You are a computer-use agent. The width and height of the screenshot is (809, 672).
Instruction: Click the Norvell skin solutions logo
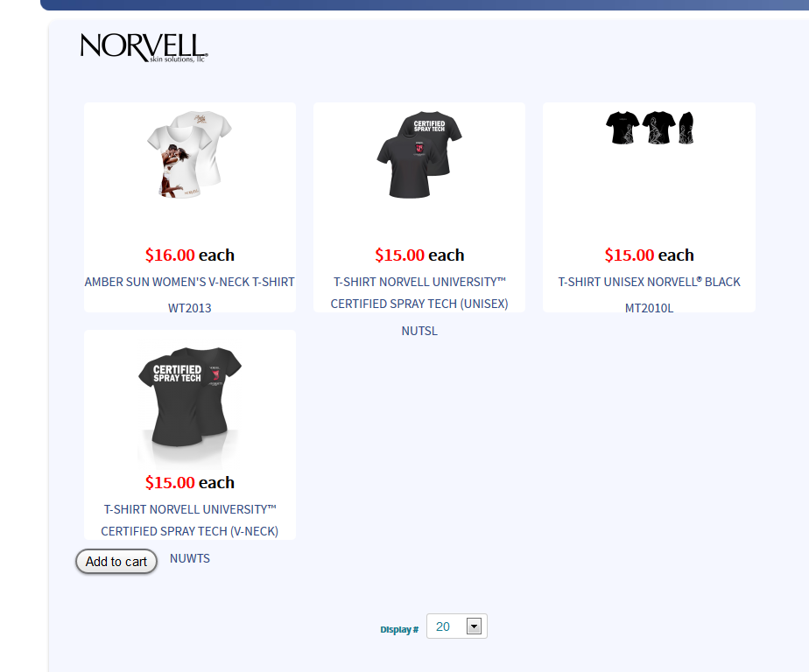coord(144,48)
